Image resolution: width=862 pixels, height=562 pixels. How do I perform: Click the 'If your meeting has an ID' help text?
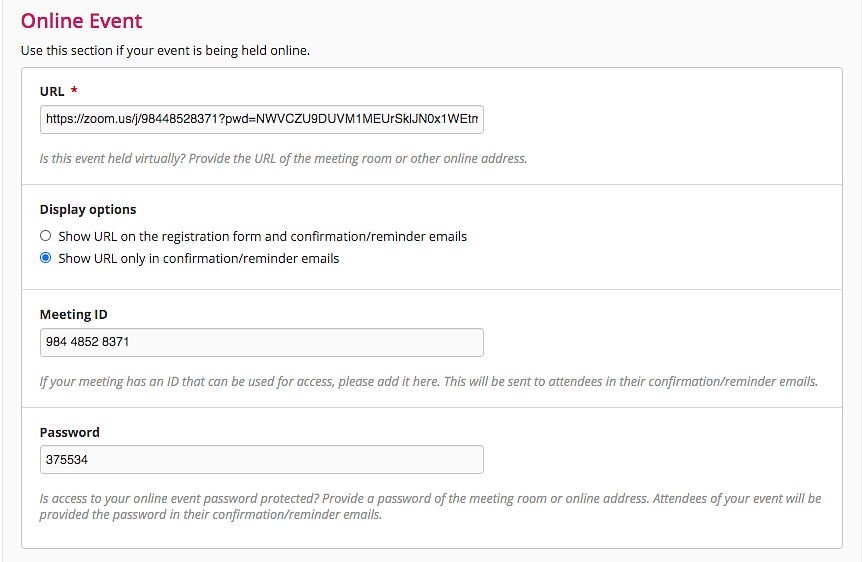pyautogui.click(x=429, y=382)
